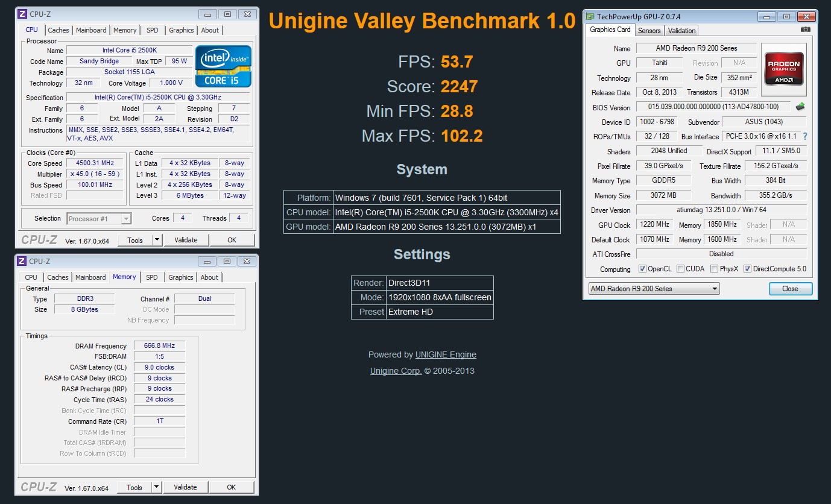This screenshot has height=504, width=831.
Task: Switch to SPD tab in top CPU-Z
Action: point(153,30)
